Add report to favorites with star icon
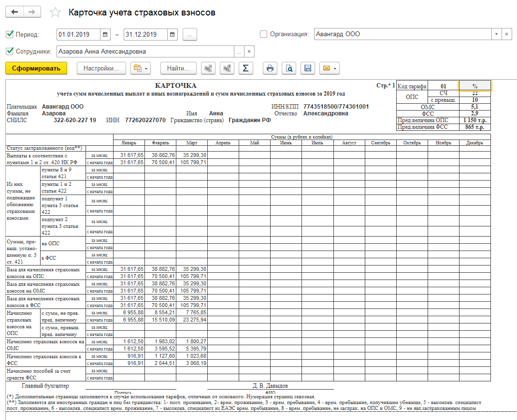Screen dimensions: 517x420 tap(56, 13)
